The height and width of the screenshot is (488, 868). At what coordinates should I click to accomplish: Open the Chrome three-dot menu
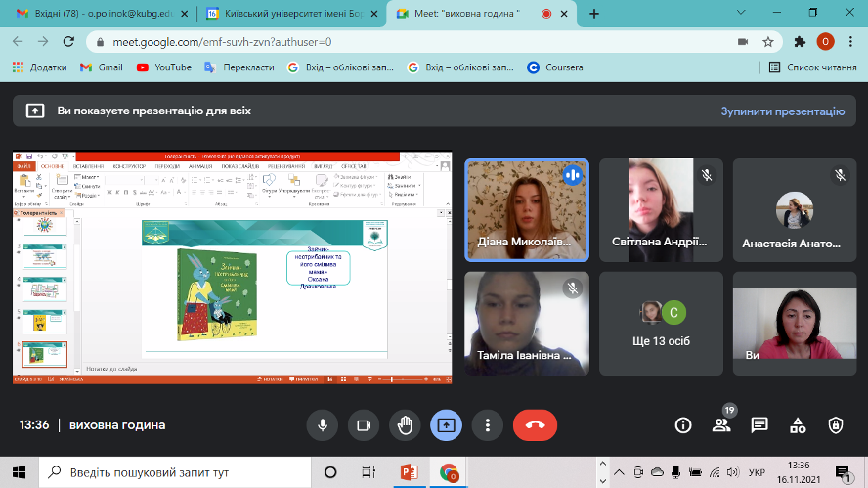[x=850, y=41]
